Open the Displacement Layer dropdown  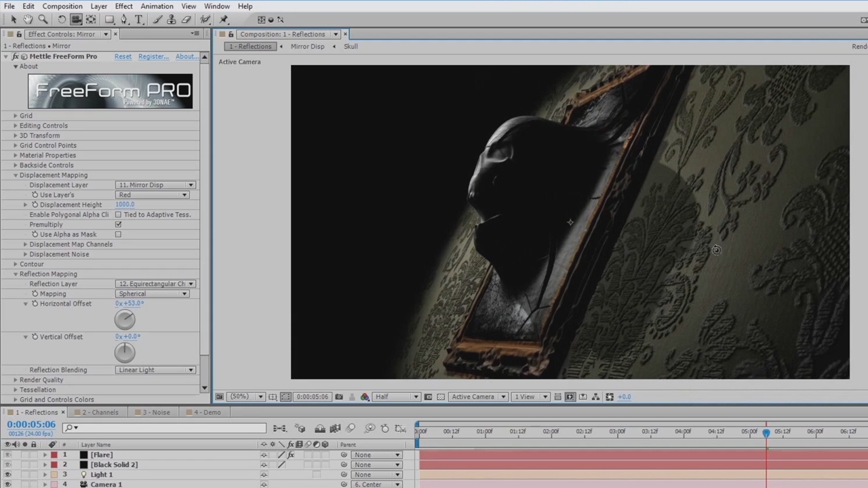(156, 185)
